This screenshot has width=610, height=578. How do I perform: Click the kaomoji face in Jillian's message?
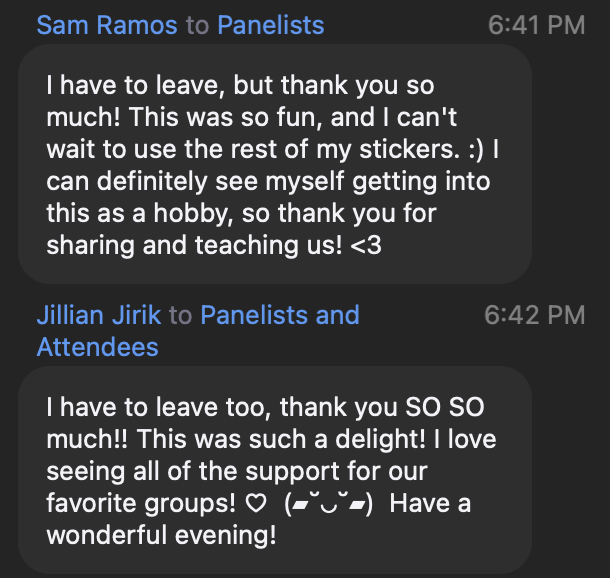click(329, 503)
